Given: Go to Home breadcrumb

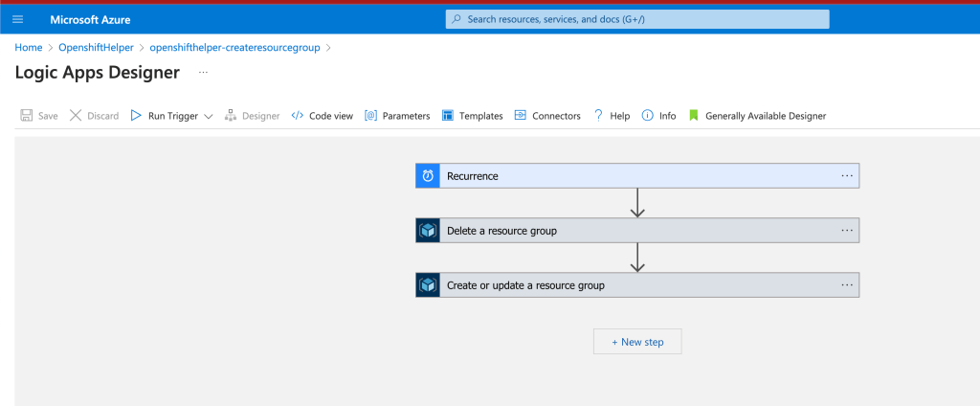Looking at the screenshot, I should pyautogui.click(x=28, y=48).
